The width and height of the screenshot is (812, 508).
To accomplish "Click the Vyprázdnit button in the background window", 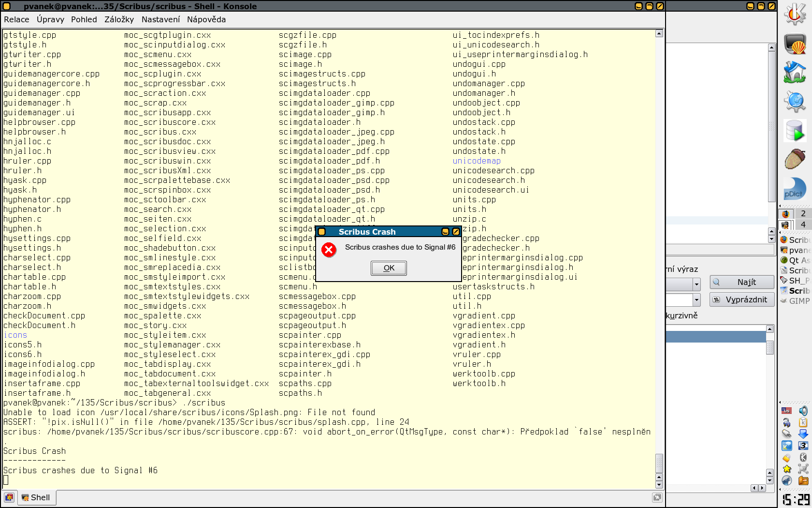I will coord(741,299).
